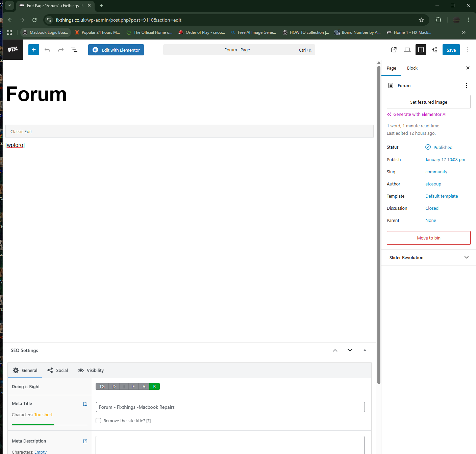Click the Move to bin button
This screenshot has width=476, height=454.
point(428,238)
